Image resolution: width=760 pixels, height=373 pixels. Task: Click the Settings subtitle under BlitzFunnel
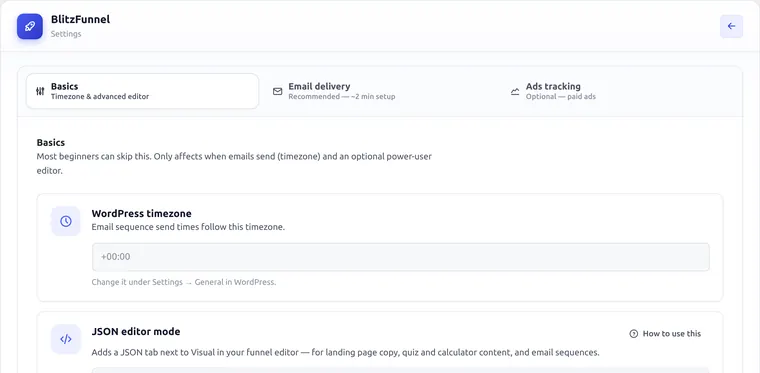(x=66, y=34)
